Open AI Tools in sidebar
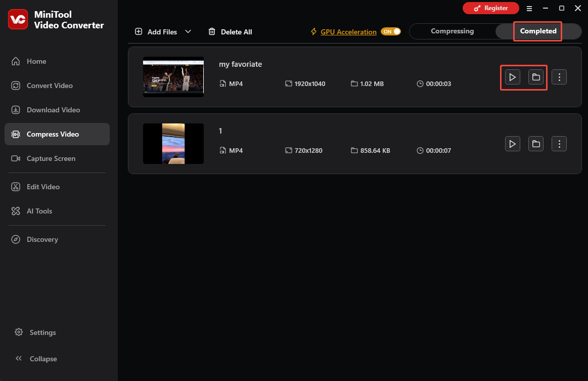Screen dimensions: 588x381 [x=57, y=211]
